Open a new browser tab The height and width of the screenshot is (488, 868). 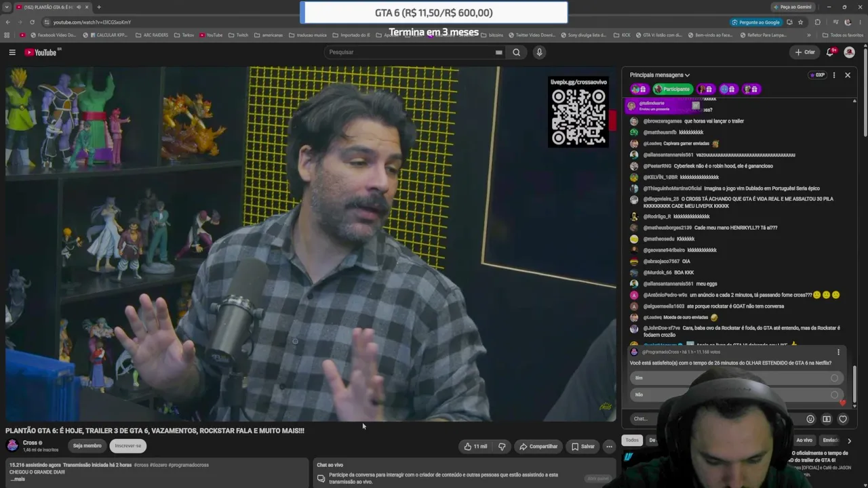tap(99, 7)
